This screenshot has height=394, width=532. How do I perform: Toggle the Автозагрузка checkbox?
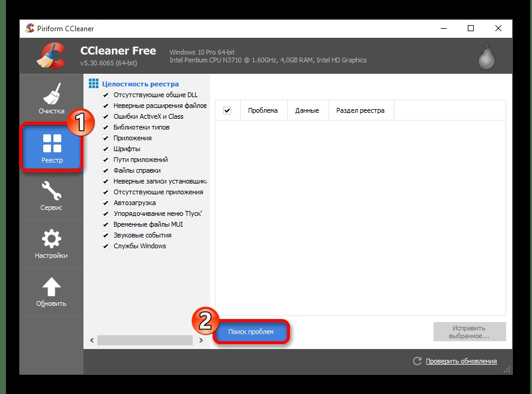pyautogui.click(x=106, y=203)
